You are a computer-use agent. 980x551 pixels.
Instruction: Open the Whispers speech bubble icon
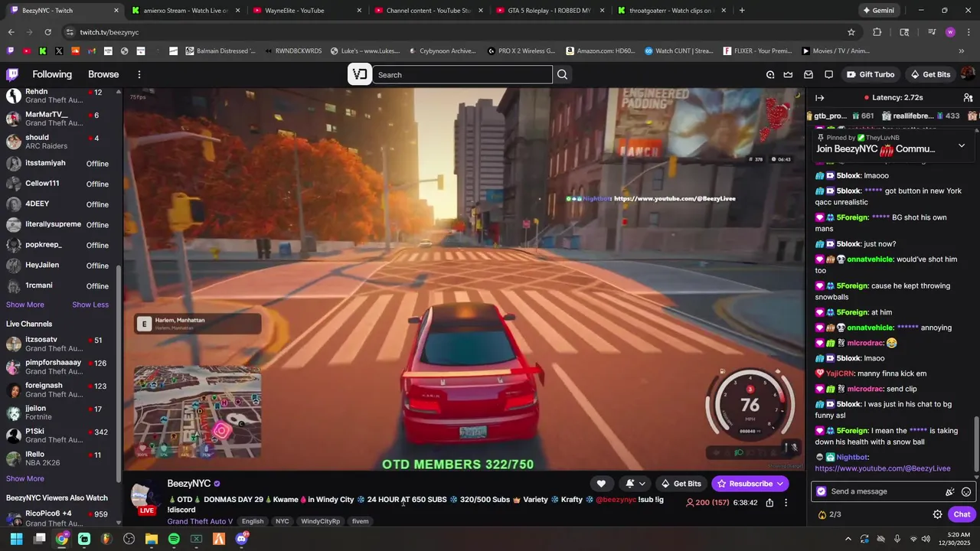pyautogui.click(x=829, y=74)
